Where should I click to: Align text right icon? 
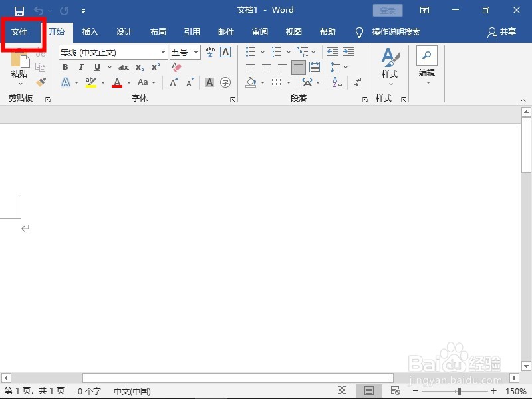[283, 67]
